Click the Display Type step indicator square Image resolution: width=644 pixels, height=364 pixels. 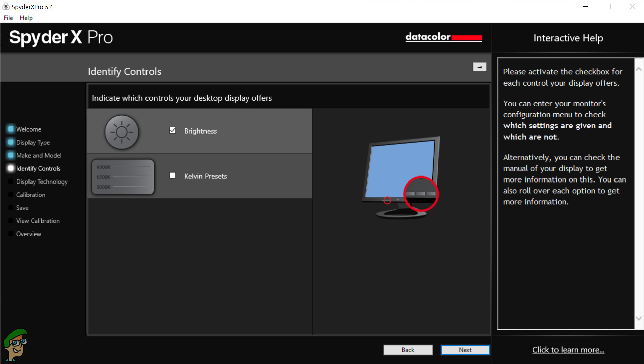tap(11, 142)
